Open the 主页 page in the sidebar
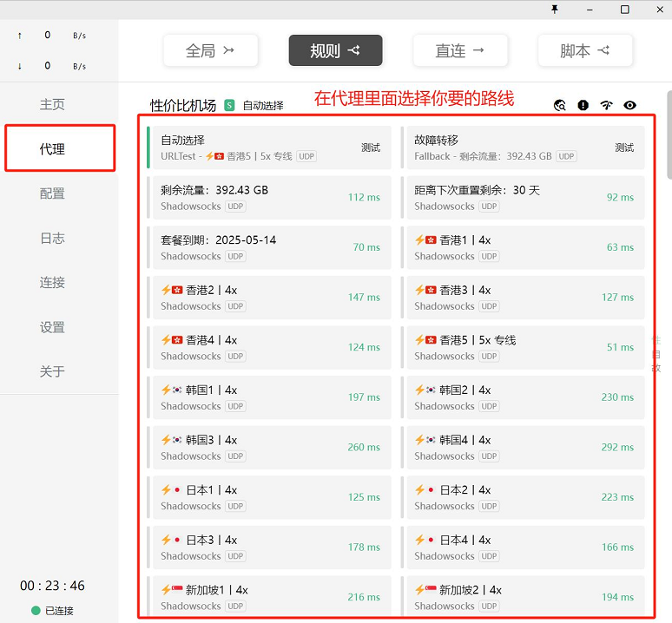The image size is (672, 623). click(x=52, y=104)
